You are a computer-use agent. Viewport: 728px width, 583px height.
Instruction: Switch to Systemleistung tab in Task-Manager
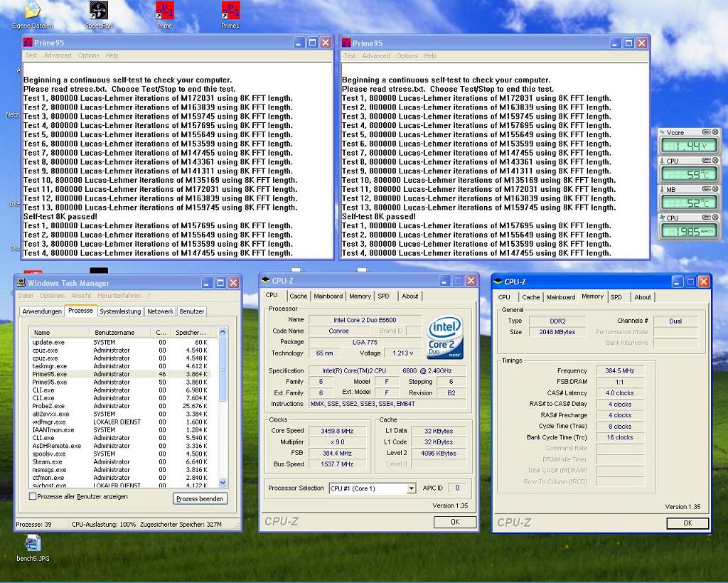120,311
